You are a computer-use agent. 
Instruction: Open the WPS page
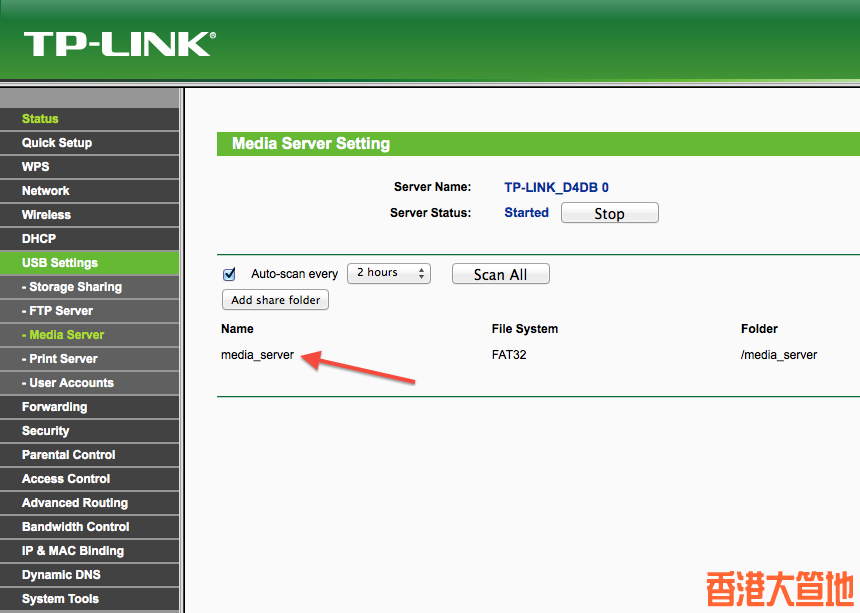click(x=89, y=167)
